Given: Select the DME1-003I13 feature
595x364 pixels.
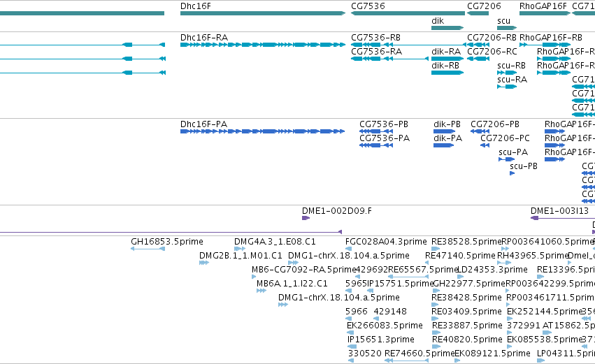Looking at the screenshot, I should (563, 218).
